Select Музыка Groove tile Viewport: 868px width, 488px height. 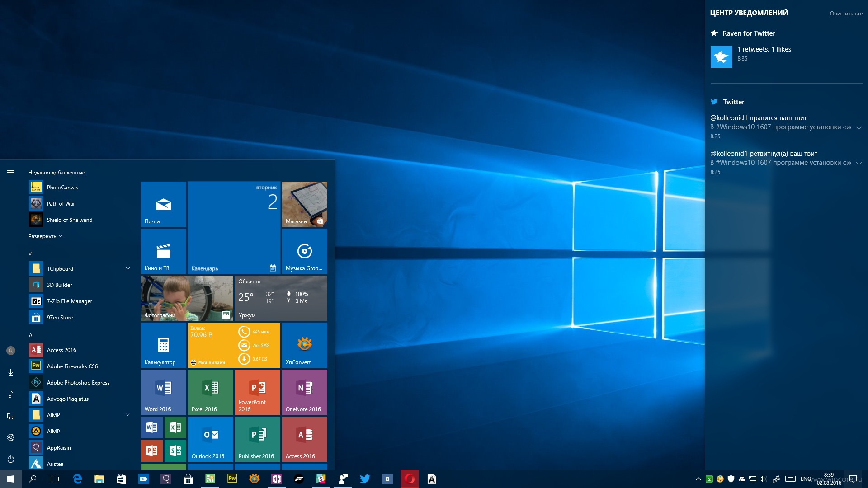pyautogui.click(x=305, y=250)
